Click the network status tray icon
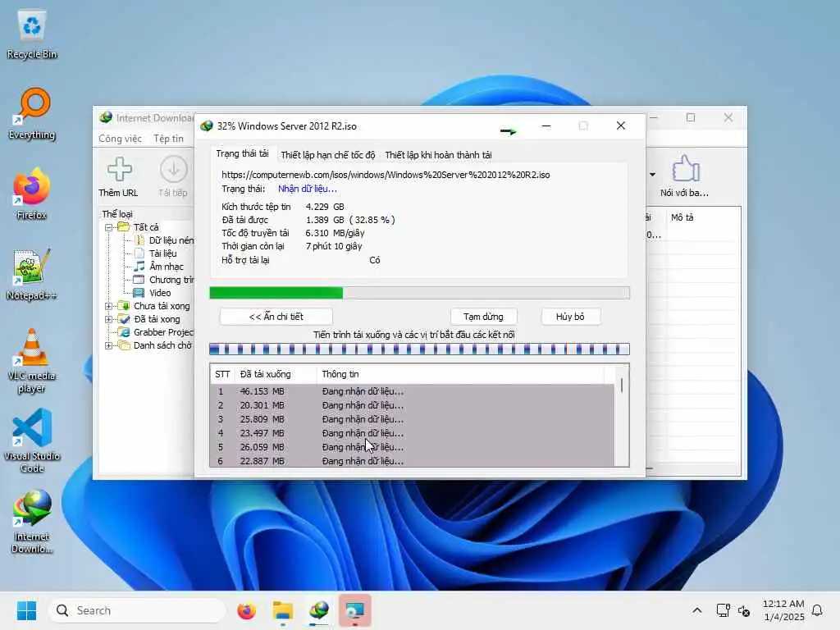The width and height of the screenshot is (840, 630). point(724,610)
